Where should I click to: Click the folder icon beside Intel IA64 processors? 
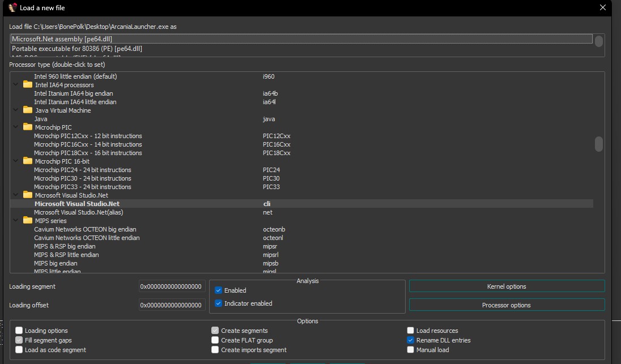tap(28, 85)
